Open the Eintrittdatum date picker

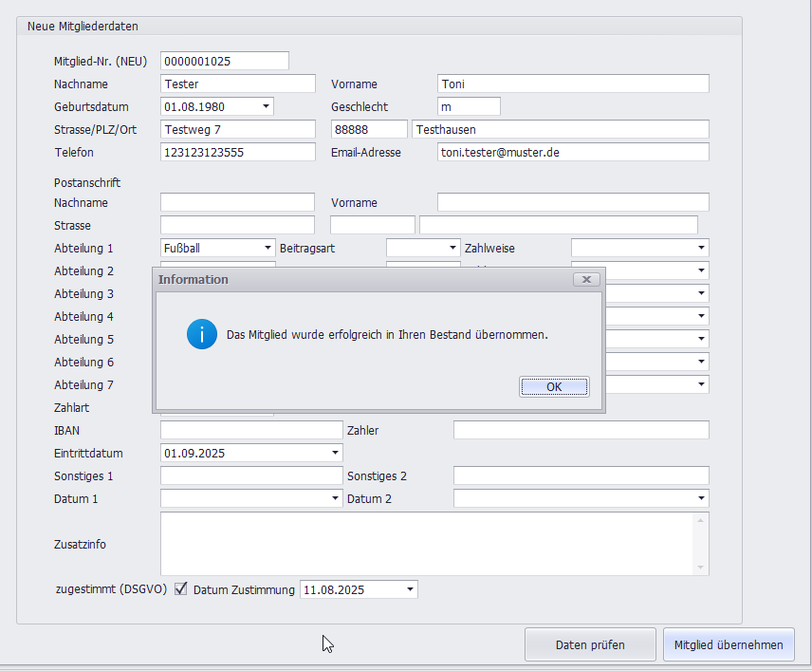click(x=335, y=453)
